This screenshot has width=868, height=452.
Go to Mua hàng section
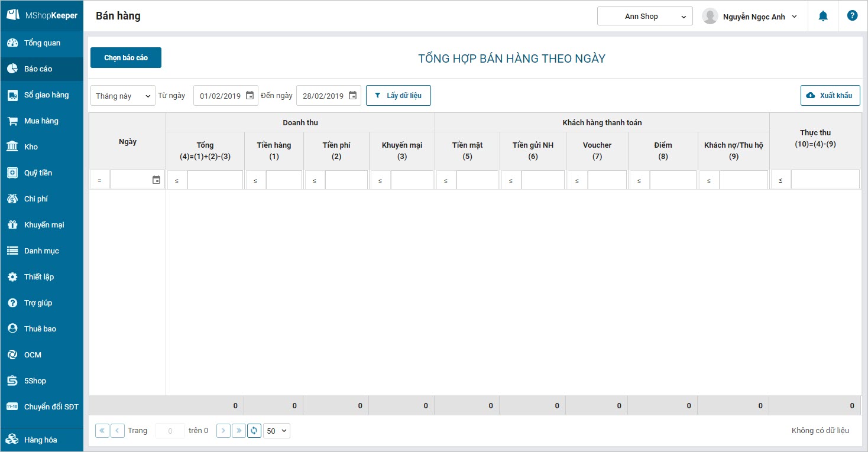point(42,121)
